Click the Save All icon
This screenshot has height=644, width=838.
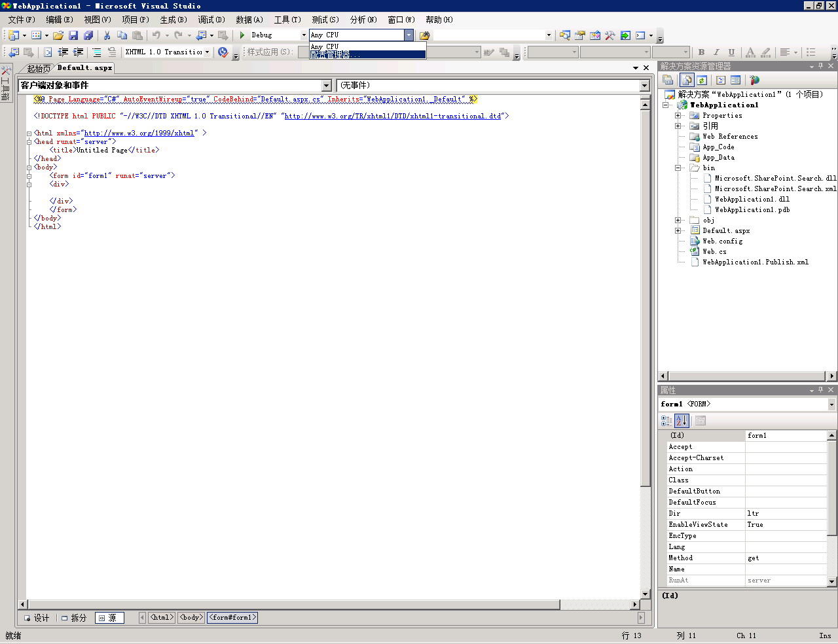click(88, 35)
